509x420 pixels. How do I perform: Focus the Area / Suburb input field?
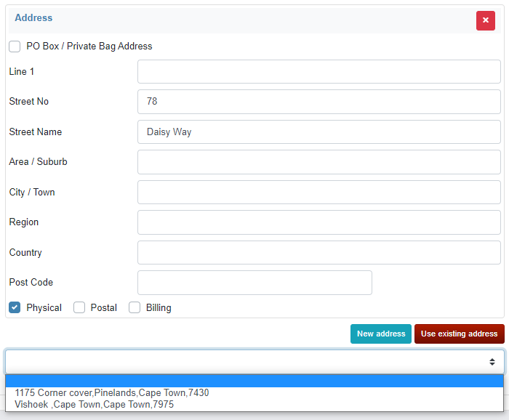point(318,162)
